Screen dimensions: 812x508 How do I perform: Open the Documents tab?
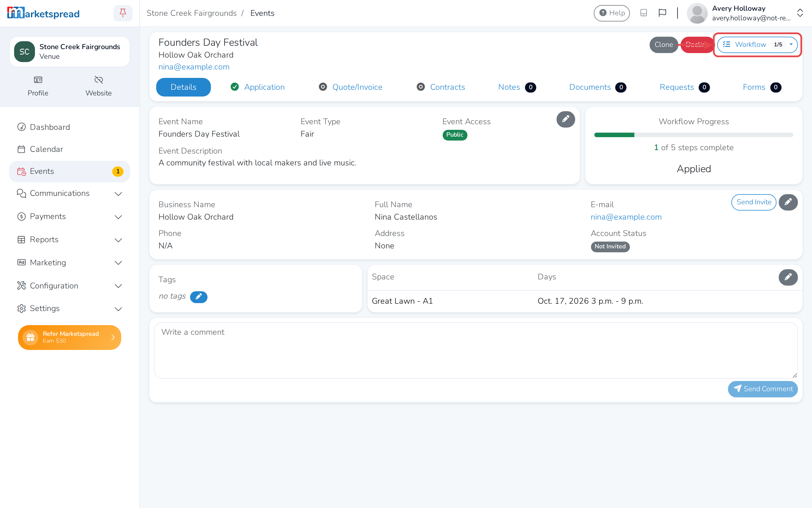pos(598,87)
